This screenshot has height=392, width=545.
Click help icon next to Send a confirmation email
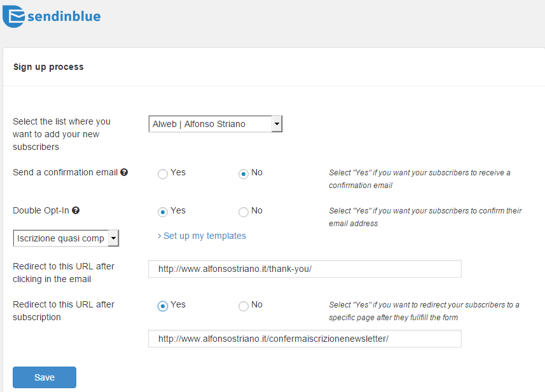click(x=124, y=172)
